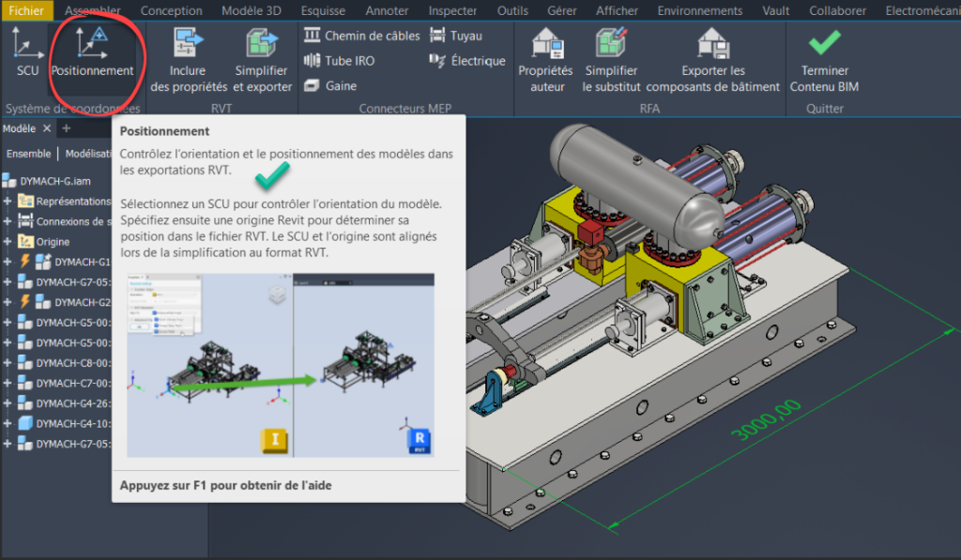Switch browser view to Ensemble
This screenshot has height=560, width=961.
pyautogui.click(x=28, y=154)
